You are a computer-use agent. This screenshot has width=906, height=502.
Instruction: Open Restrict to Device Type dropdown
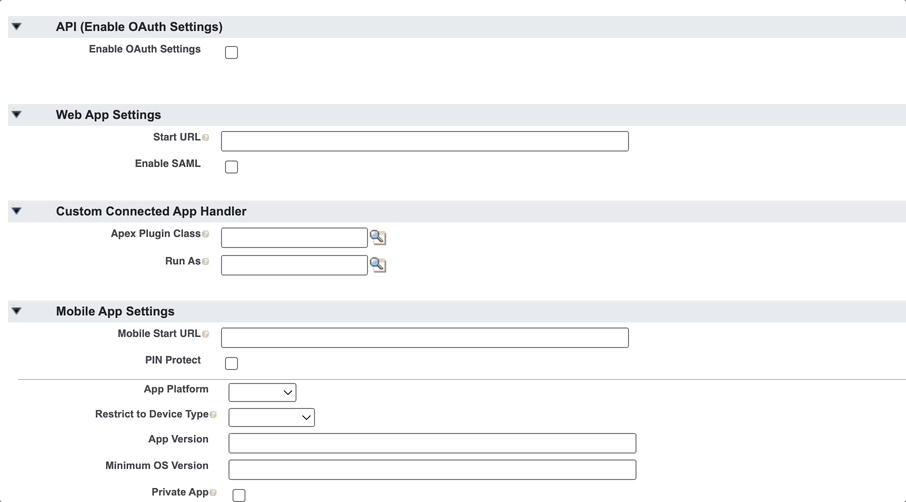(271, 417)
